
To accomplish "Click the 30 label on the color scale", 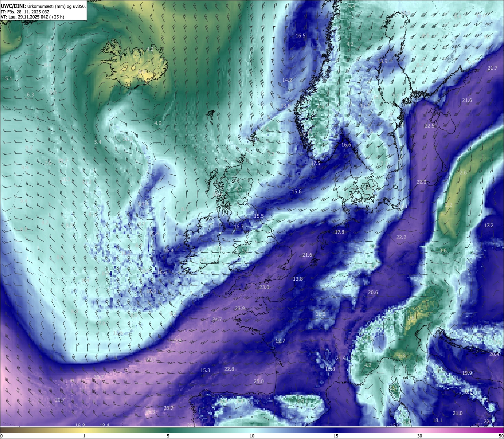I will [420, 436].
